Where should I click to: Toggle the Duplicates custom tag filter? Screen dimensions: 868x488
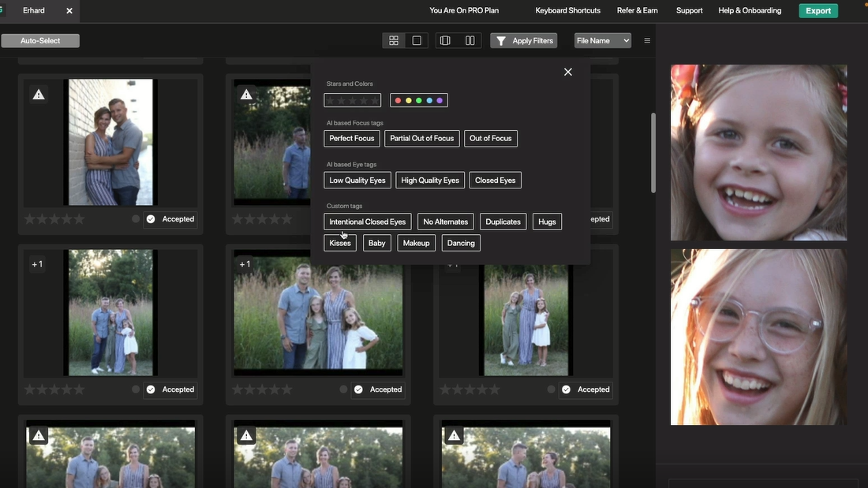[x=503, y=222]
